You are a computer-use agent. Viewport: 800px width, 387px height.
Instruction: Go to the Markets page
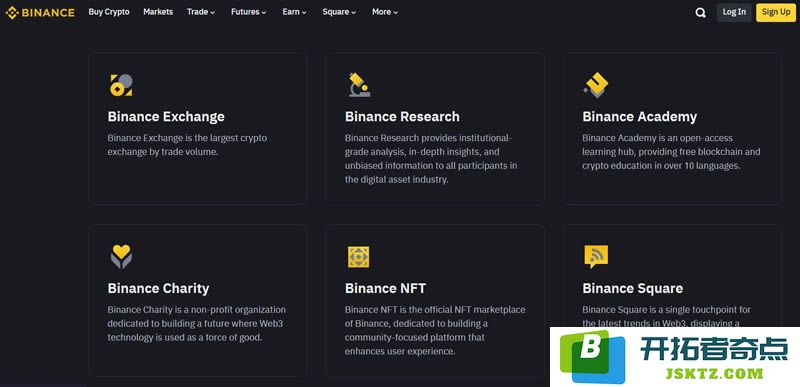tap(158, 12)
